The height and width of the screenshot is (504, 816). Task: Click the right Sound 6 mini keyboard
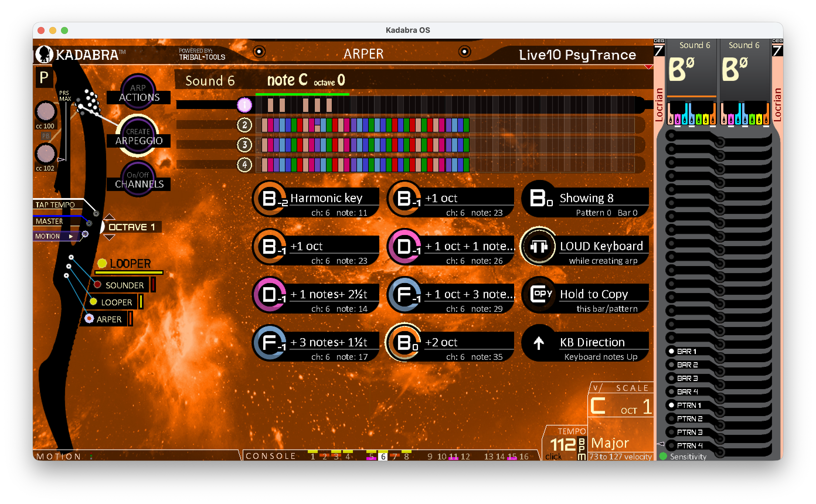tap(745, 114)
